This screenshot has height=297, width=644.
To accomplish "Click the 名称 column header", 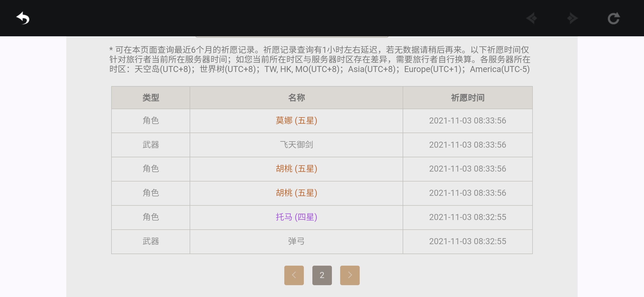I will (x=296, y=98).
